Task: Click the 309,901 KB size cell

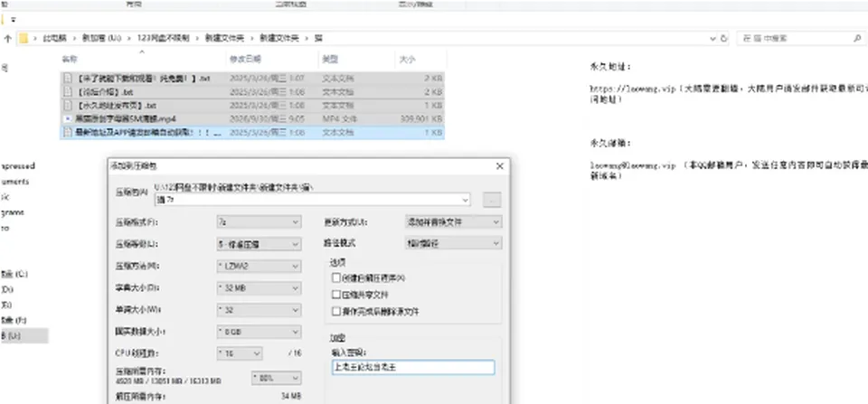Action: click(420, 118)
